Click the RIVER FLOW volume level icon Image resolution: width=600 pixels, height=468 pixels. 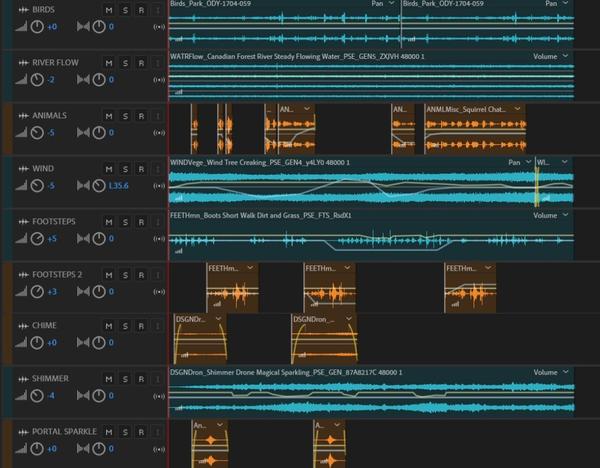[21, 80]
